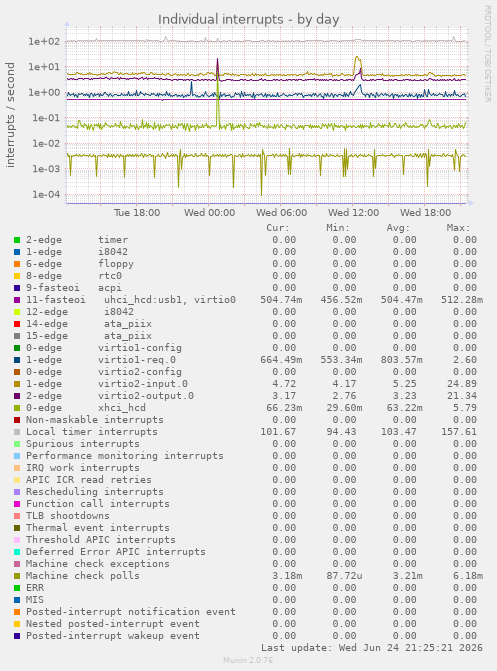Click the Cur: column header

pos(278,228)
